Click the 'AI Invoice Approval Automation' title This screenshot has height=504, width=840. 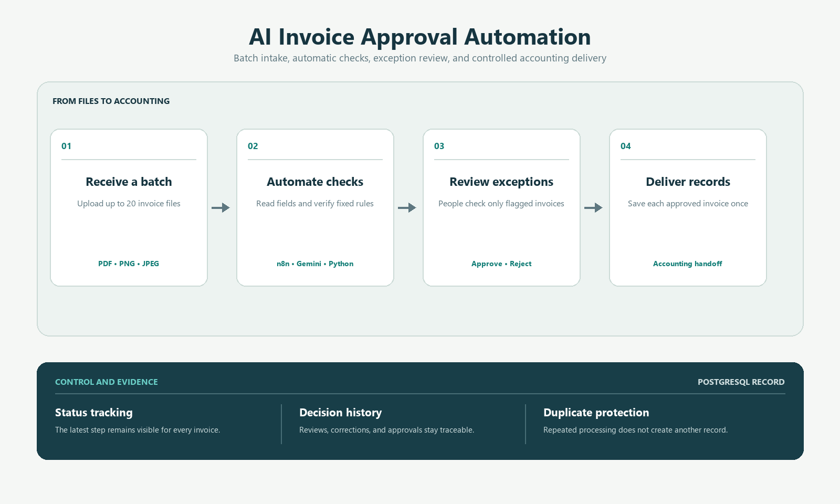[x=420, y=37]
